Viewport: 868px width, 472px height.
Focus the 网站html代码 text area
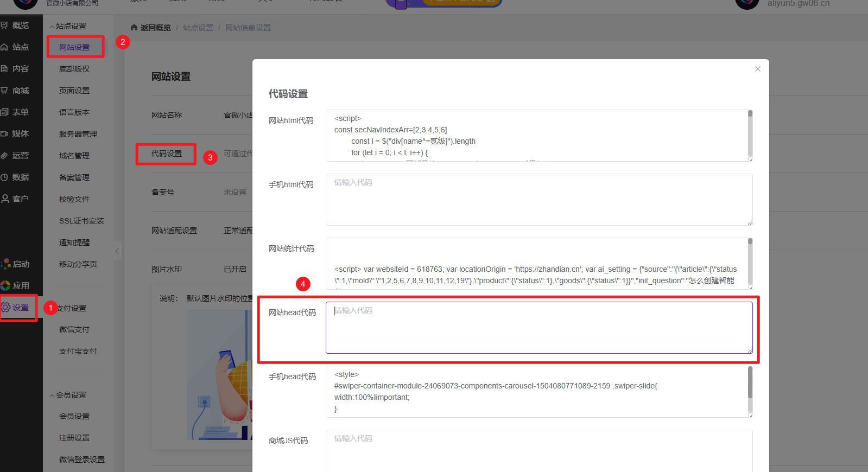click(536, 136)
